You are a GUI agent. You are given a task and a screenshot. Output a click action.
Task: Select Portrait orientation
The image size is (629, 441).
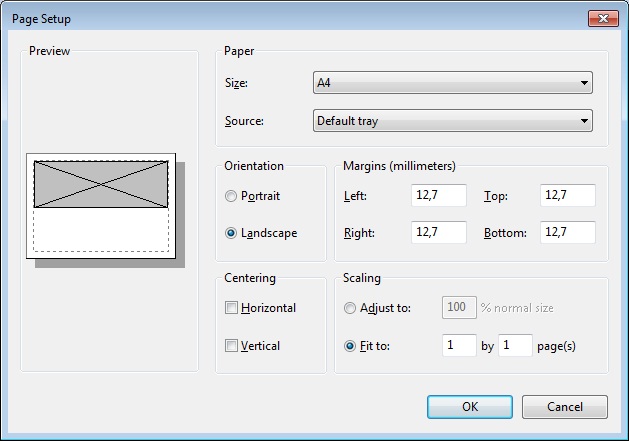[232, 196]
